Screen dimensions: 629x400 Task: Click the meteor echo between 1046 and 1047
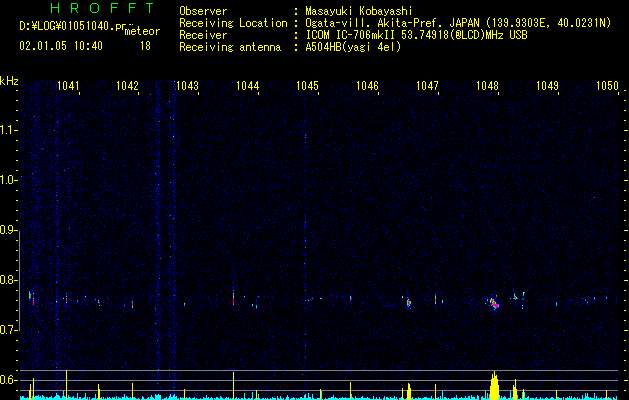point(408,303)
